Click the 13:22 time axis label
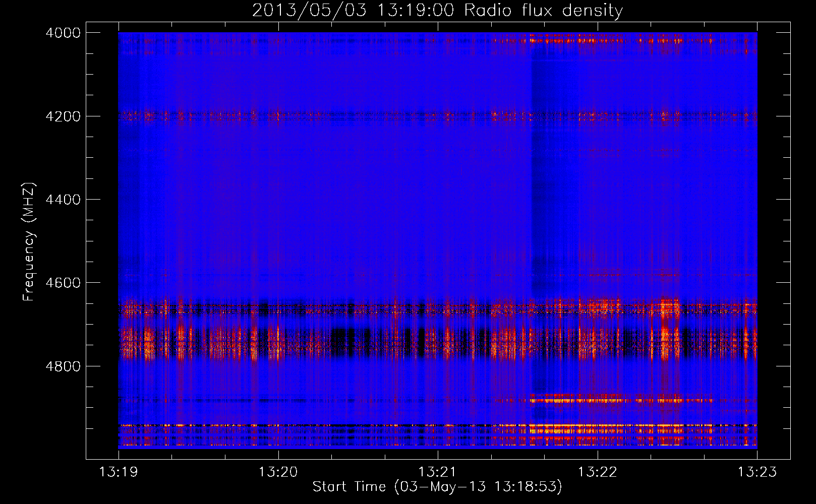The width and height of the screenshot is (816, 504). coord(597,472)
